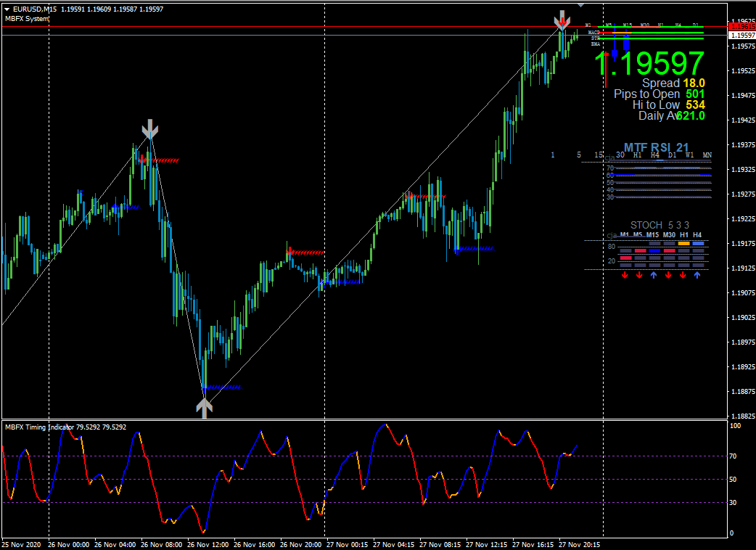Click the 1.18875 level on the price axis
Image resolution: width=756 pixels, height=550 pixels.
pyautogui.click(x=743, y=391)
